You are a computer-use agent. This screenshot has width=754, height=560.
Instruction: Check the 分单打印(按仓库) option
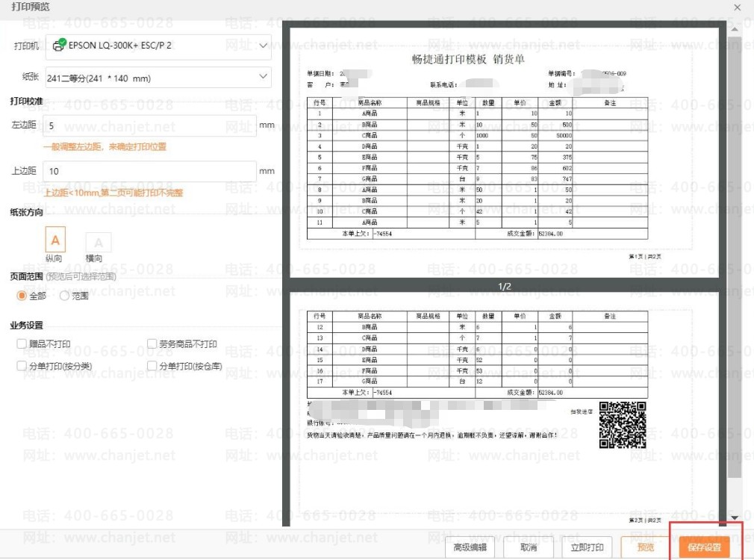(152, 366)
